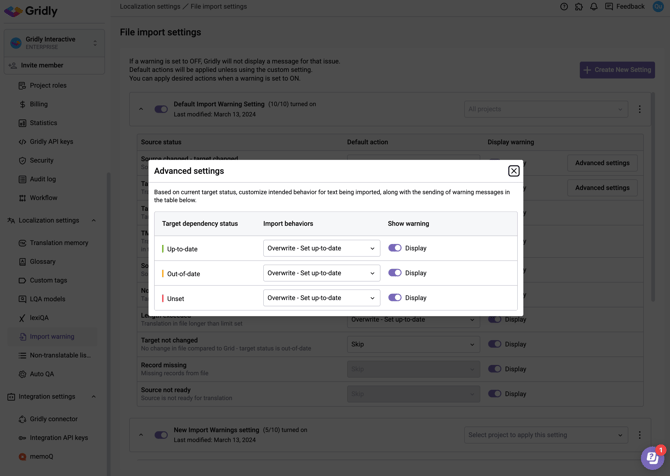Open the Up-to-date import behavior dropdown
Screen dimensions: 670x476
(321, 248)
